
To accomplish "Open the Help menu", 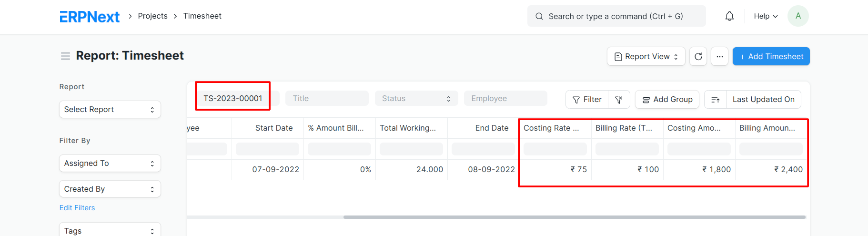I will click(766, 16).
